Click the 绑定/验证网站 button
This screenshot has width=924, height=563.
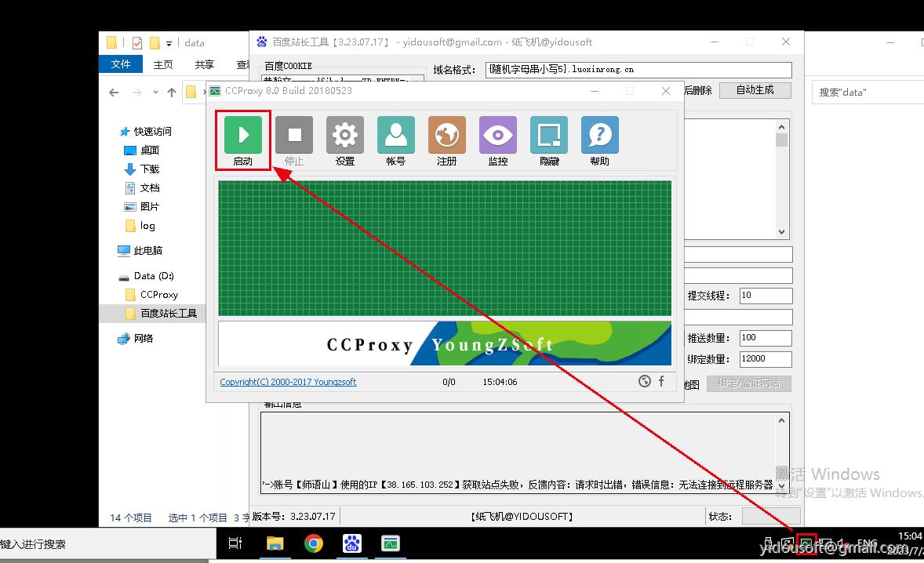[749, 383]
